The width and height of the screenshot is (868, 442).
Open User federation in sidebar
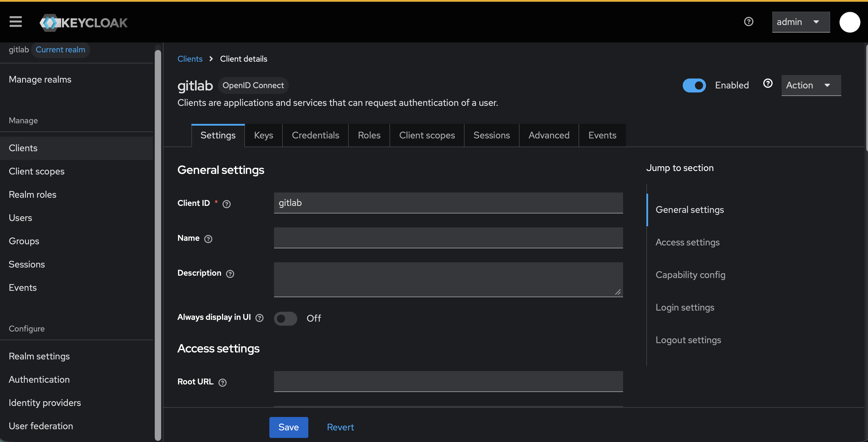coord(77,426)
